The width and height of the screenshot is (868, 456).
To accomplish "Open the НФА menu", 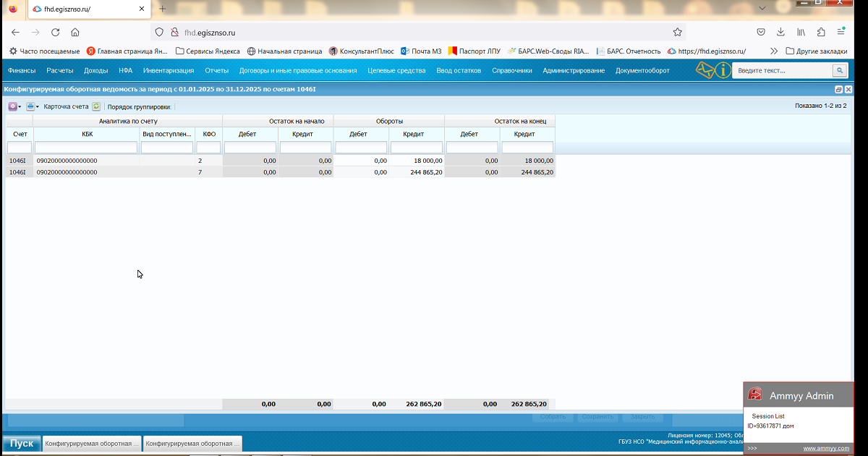I will coord(126,71).
